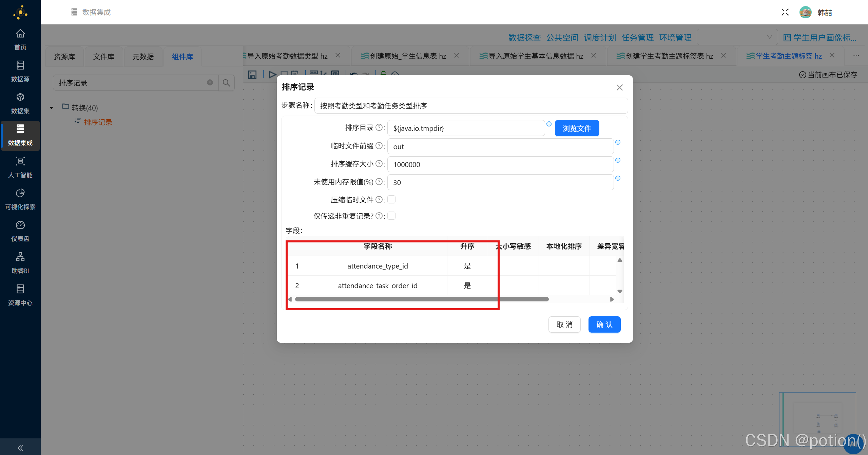Click the 步骤名称 input field
Viewport: 868px width, 455px height.
471,106
